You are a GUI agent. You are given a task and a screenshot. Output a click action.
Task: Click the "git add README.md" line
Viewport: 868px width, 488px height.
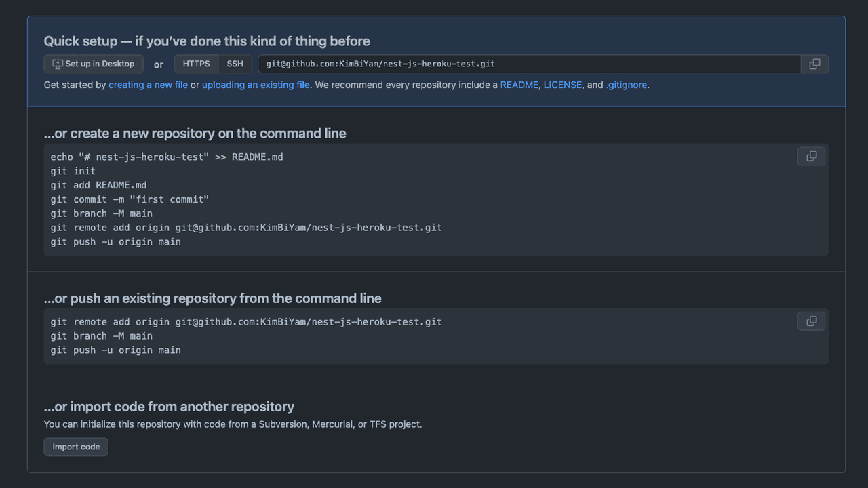98,185
